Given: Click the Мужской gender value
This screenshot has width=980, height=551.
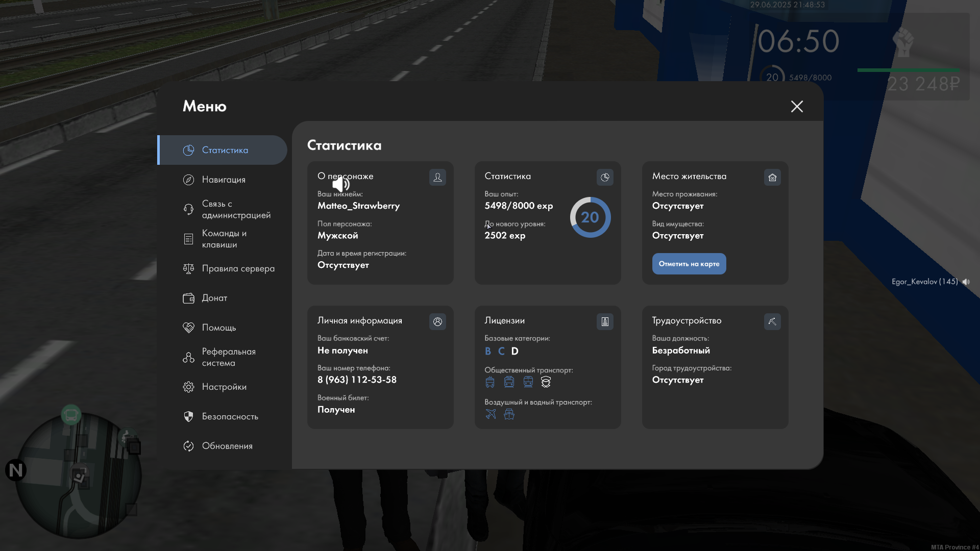Looking at the screenshot, I should click(337, 235).
